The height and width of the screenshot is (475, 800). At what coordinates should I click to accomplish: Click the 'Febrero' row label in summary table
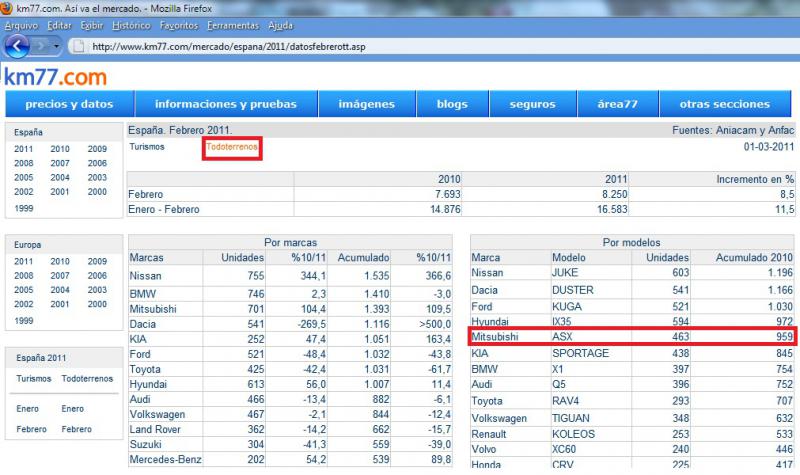(145, 194)
